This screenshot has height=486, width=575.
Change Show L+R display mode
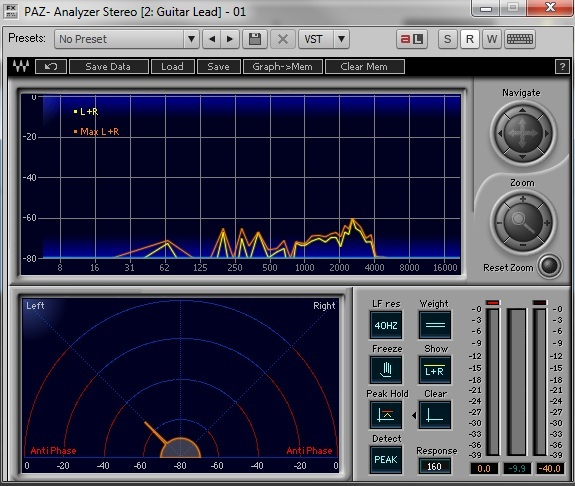435,370
